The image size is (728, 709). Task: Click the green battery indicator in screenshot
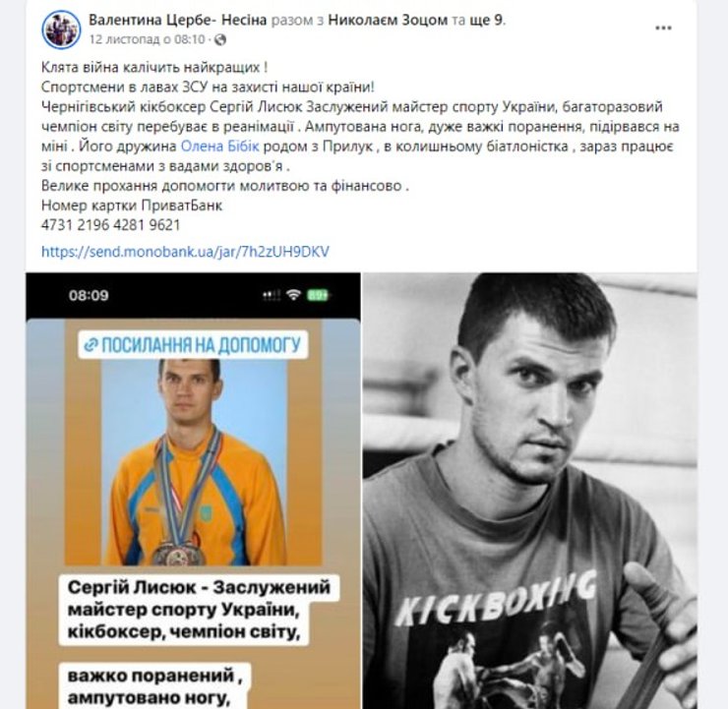318,295
